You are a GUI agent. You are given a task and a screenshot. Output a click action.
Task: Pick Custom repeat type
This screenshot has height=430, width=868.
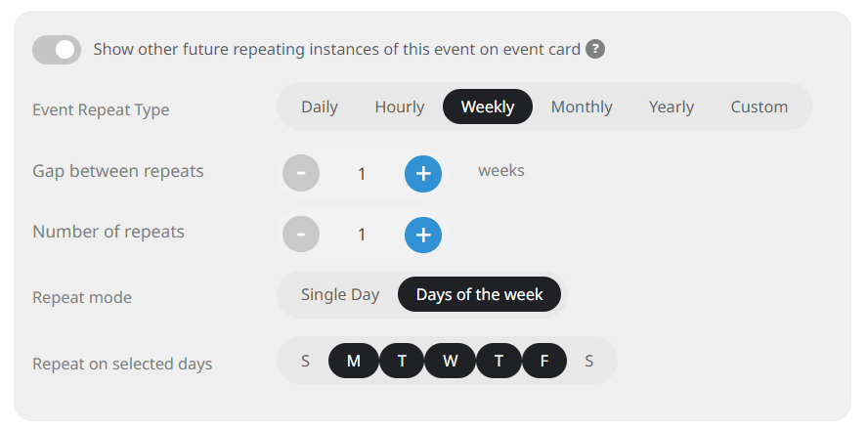pos(759,107)
